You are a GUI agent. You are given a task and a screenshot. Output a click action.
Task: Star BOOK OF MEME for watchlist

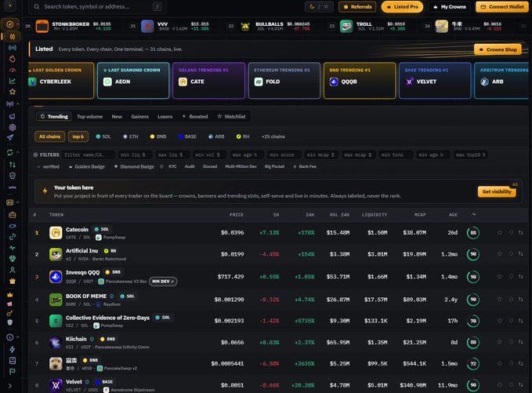click(499, 299)
